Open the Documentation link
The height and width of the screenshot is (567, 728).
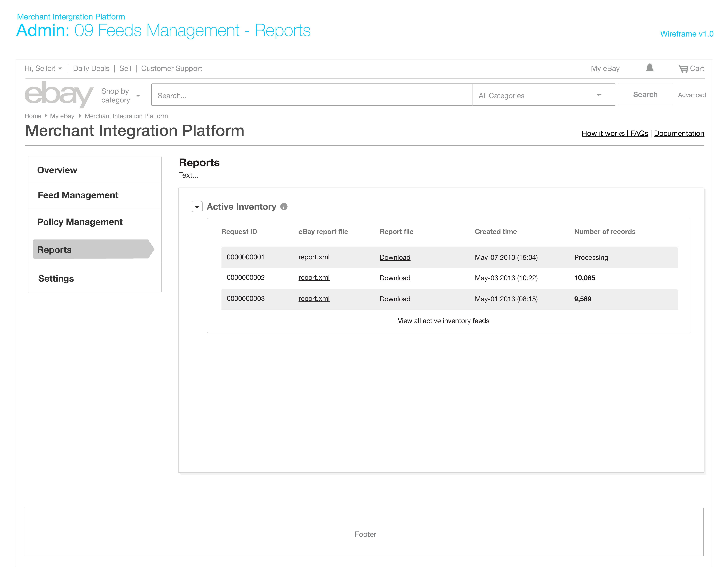(679, 133)
